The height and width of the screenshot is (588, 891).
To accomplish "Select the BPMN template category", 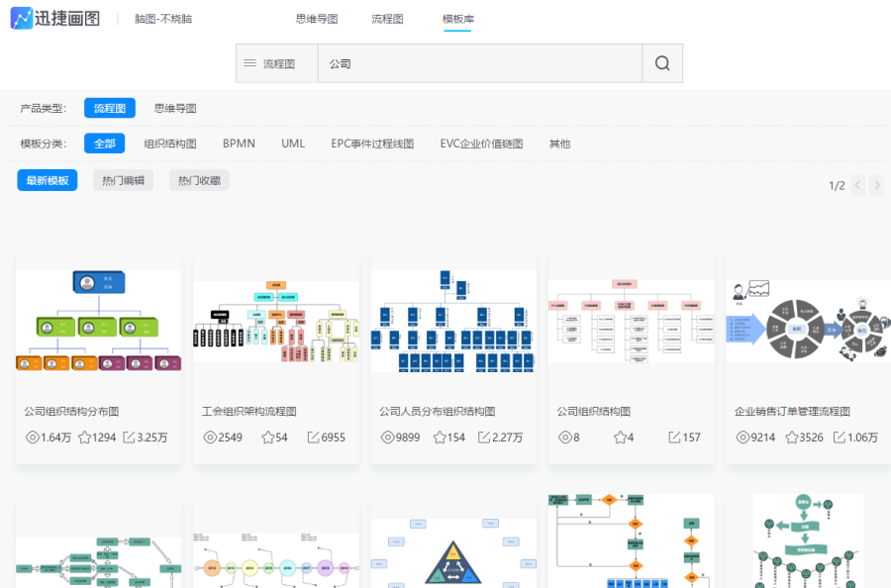I will point(239,144).
